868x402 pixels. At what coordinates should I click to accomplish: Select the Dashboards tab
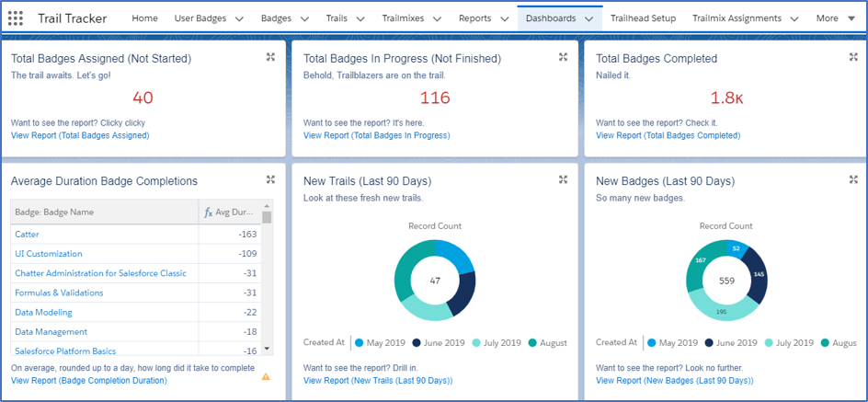click(551, 18)
